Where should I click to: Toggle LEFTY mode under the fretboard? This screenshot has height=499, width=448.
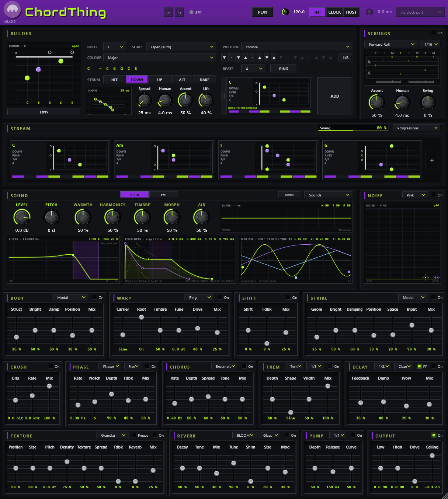[44, 112]
